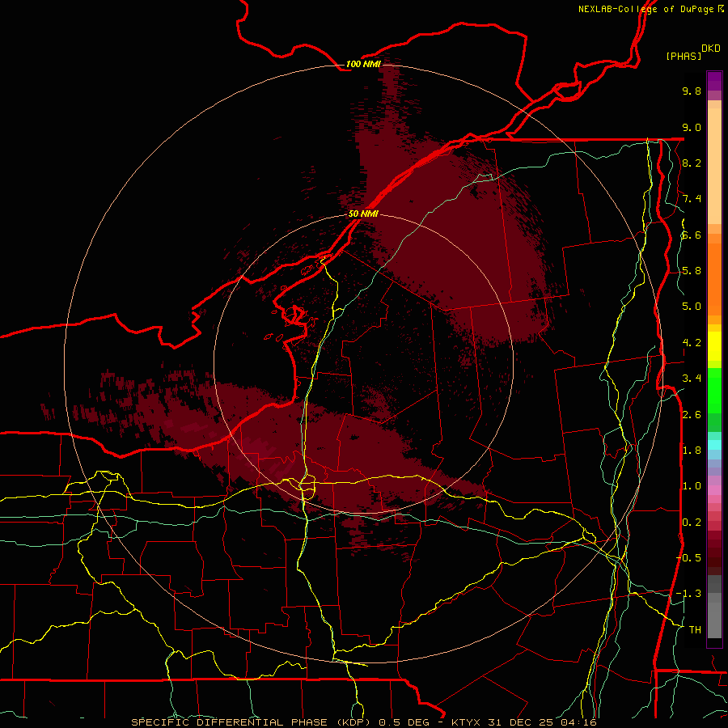Click the "5.8" color scale value
This screenshot has height=728, width=728.
tap(692, 270)
